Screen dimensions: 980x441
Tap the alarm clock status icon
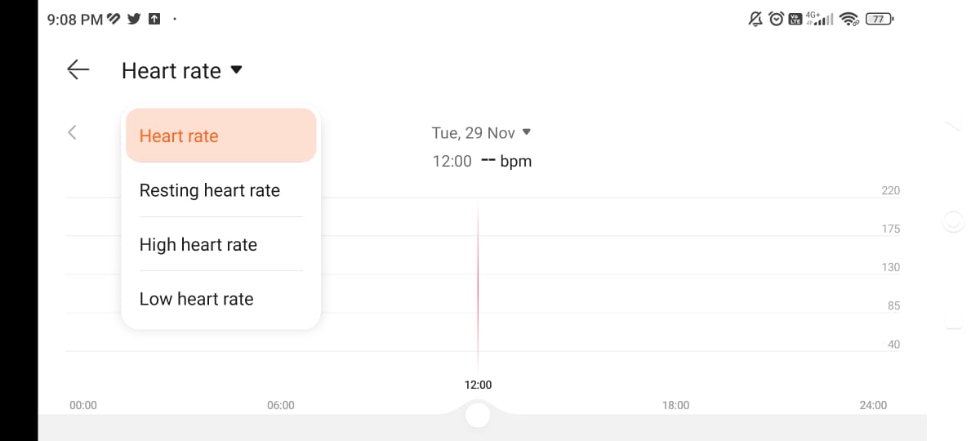(777, 19)
